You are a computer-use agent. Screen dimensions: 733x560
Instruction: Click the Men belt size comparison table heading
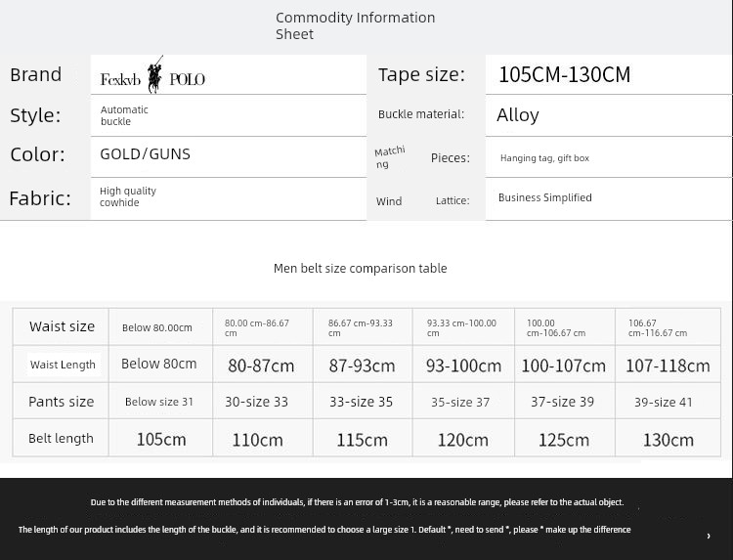coord(360,268)
